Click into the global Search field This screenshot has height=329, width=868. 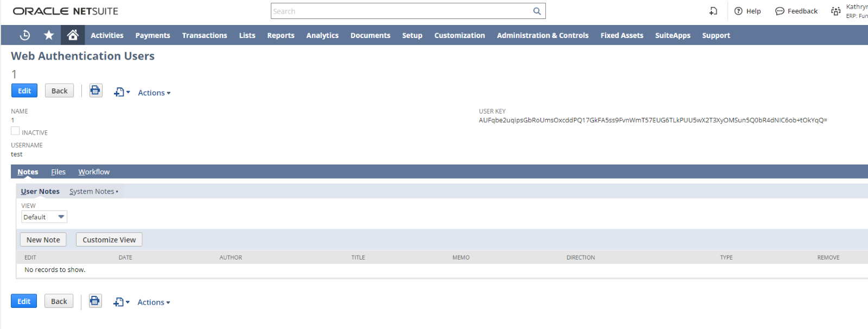point(401,11)
